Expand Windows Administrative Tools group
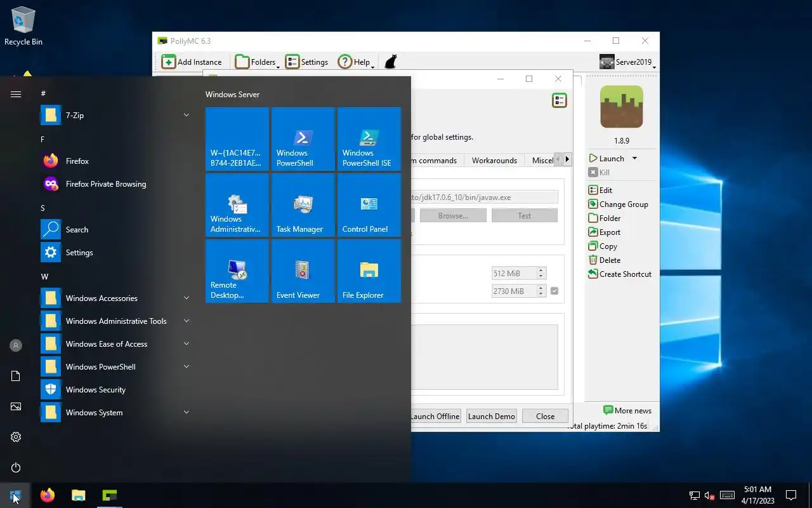 tap(187, 321)
